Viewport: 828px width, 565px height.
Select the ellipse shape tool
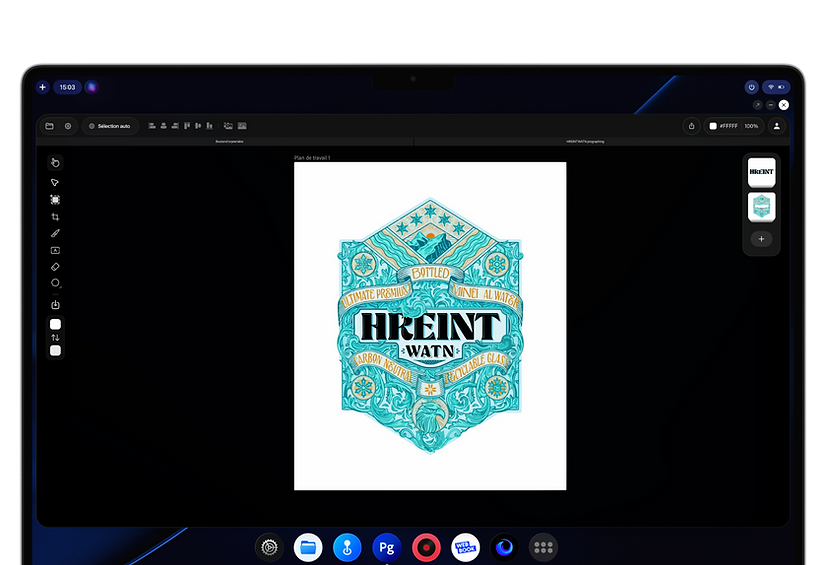pos(55,283)
